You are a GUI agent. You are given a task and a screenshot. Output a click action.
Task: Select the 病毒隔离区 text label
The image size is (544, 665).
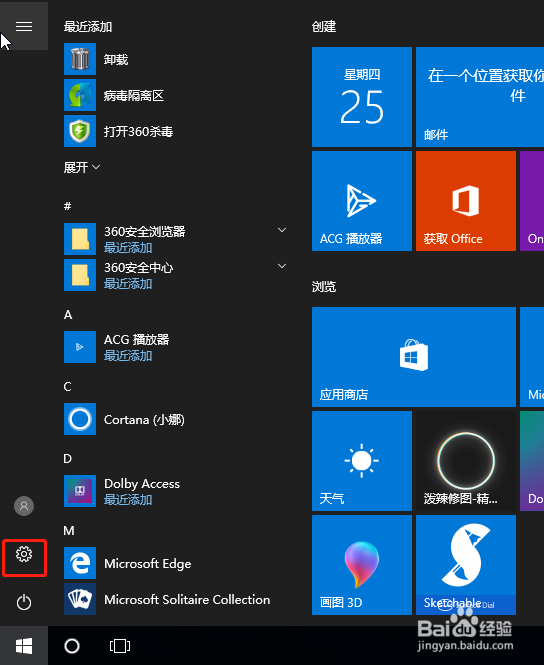click(x=134, y=95)
